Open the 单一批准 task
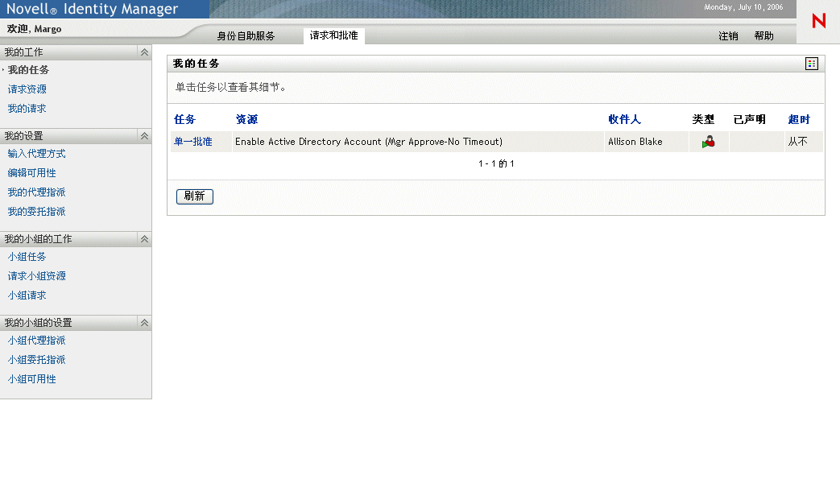This screenshot has width=840, height=504. pyautogui.click(x=188, y=141)
